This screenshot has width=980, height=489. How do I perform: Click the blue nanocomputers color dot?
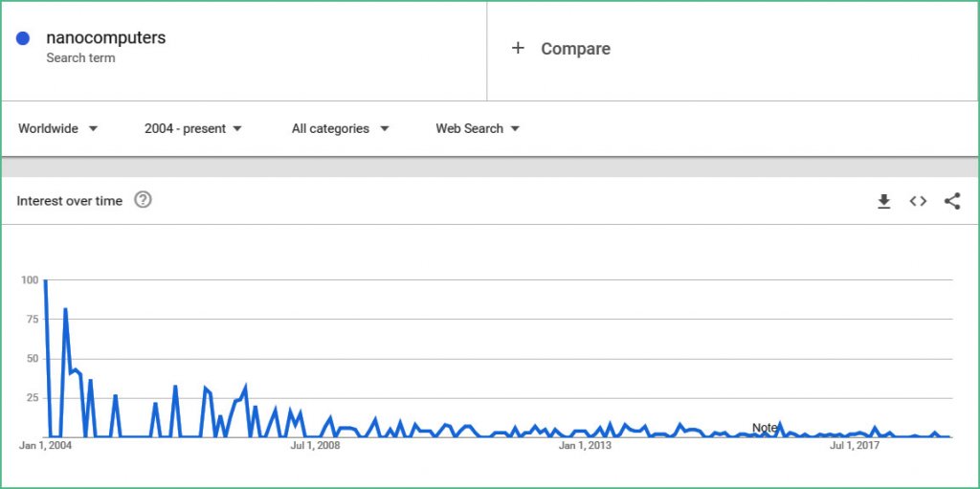click(x=23, y=39)
